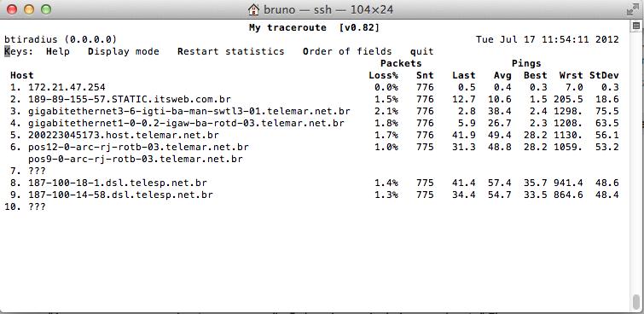Click the vertical scrollbar thumb
This screenshot has width=644, height=314.
click(x=635, y=303)
